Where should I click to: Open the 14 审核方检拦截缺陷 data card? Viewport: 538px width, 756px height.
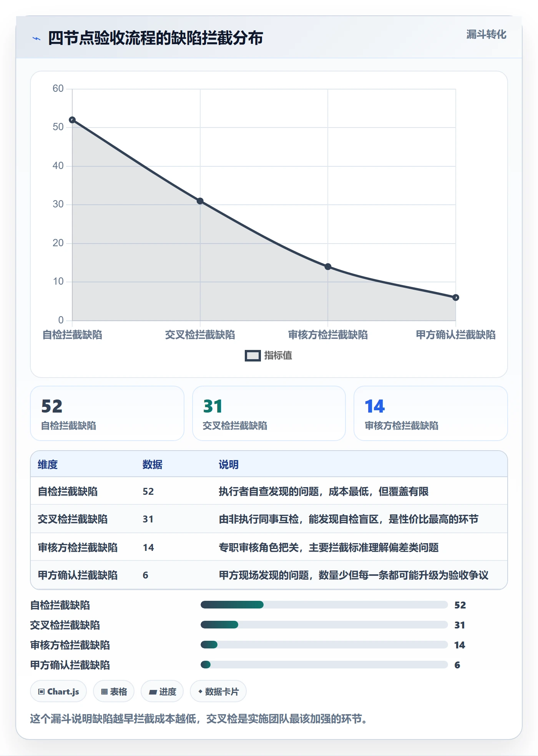point(431,413)
